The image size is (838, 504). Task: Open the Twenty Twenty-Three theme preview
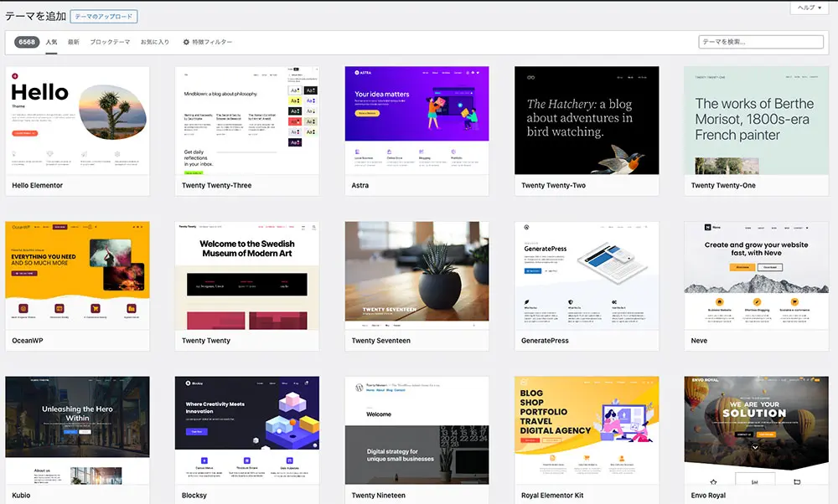pos(247,121)
